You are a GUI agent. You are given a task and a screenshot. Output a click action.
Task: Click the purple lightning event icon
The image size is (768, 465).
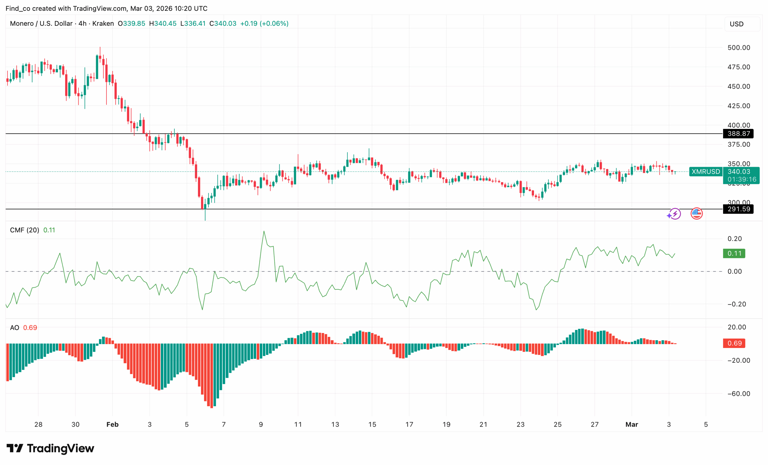(674, 214)
